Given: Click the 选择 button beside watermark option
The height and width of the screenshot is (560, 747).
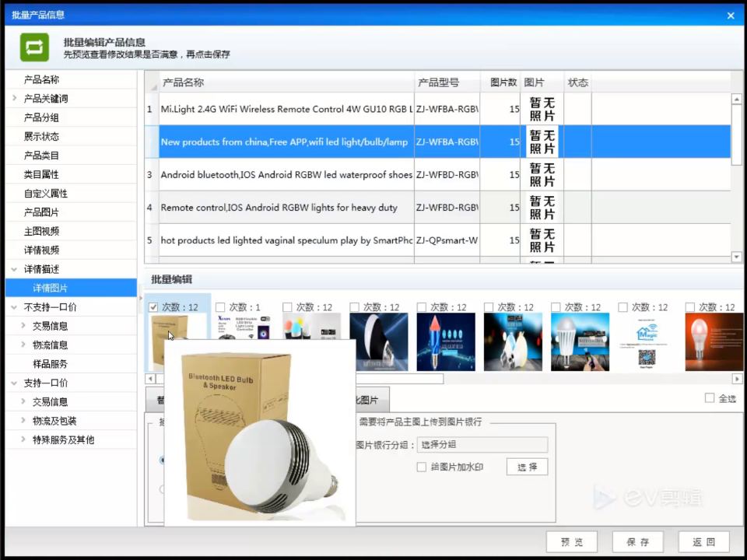Looking at the screenshot, I should [x=528, y=467].
